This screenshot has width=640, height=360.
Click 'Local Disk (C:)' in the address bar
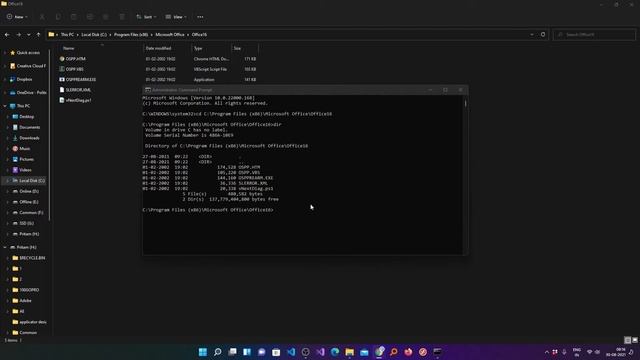tap(94, 35)
